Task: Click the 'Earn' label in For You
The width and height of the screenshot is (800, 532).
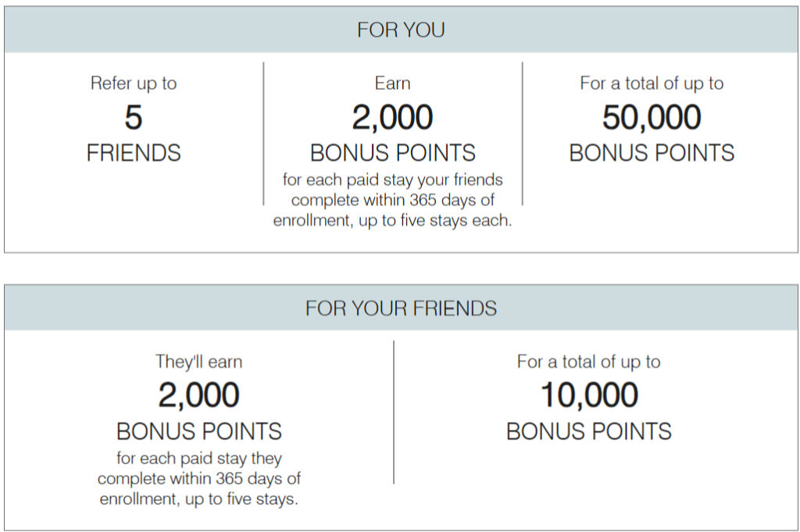Action: [x=392, y=84]
